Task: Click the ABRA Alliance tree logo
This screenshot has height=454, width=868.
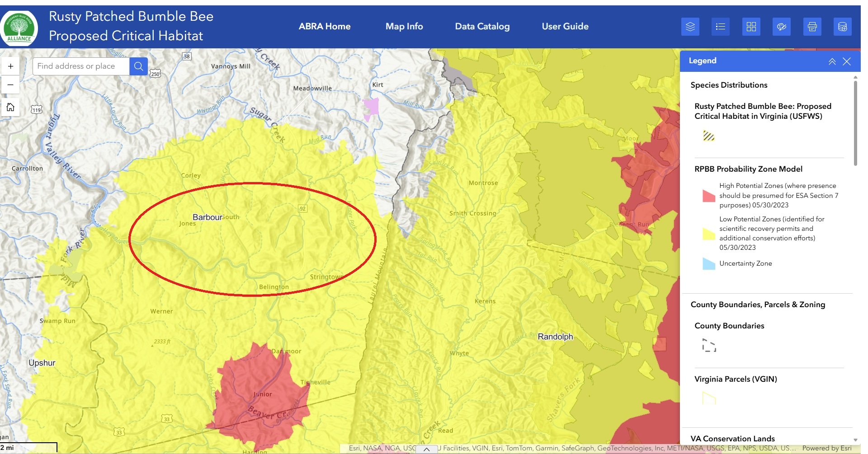Action: [19, 28]
